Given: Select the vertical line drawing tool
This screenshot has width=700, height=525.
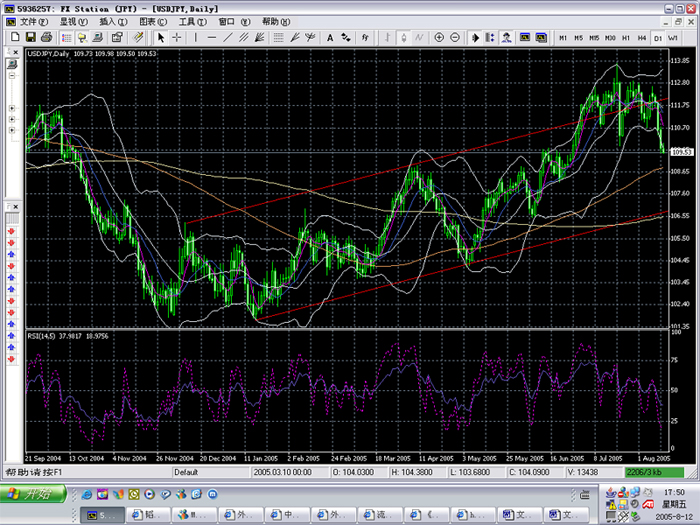Looking at the screenshot, I should tap(196, 37).
